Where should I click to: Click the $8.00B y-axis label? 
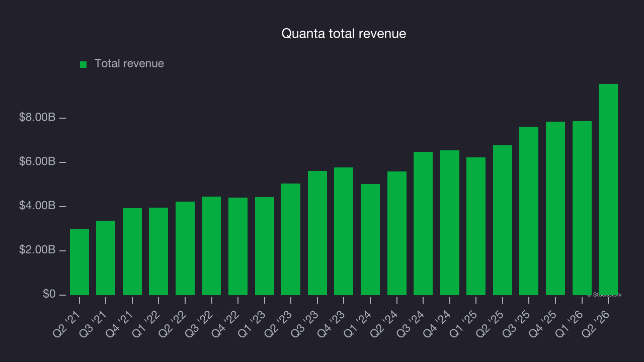tap(37, 118)
